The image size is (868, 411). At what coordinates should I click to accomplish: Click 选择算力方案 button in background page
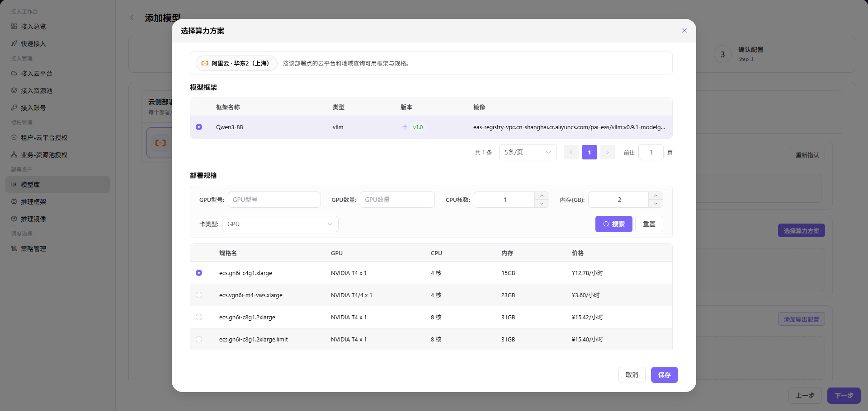[802, 230]
